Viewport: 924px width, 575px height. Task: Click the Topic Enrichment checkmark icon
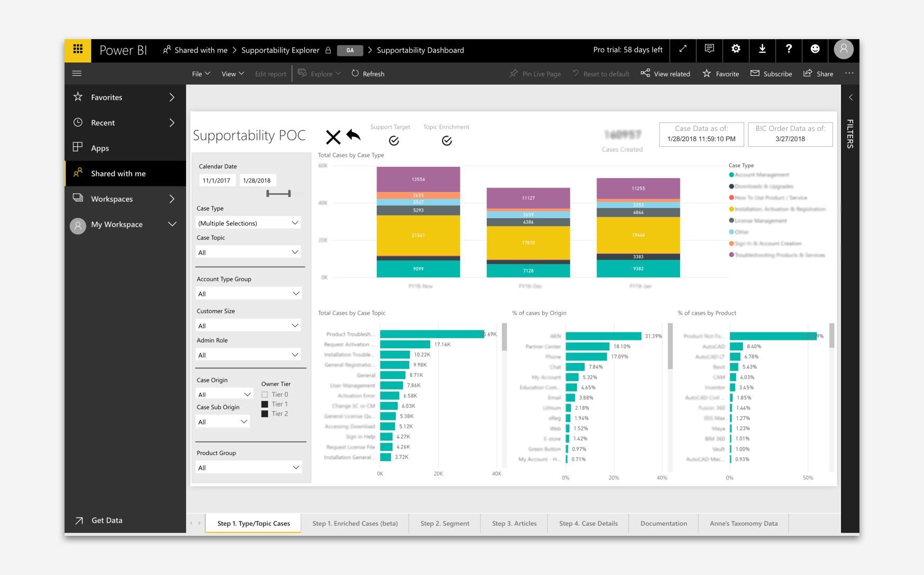click(447, 141)
